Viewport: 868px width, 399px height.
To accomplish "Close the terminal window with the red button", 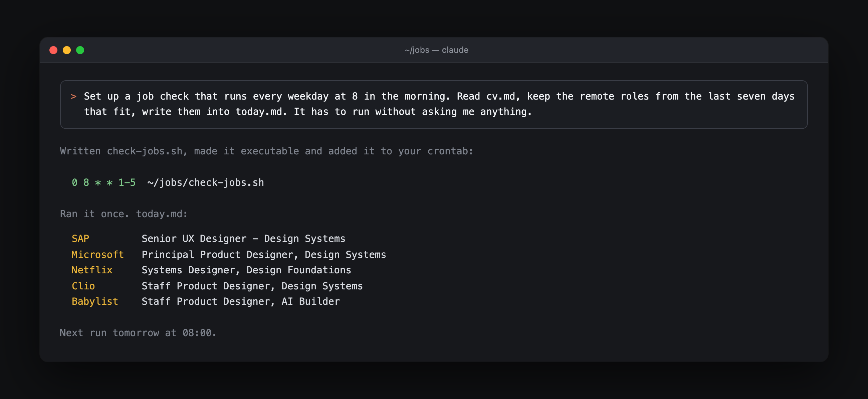I will pyautogui.click(x=53, y=50).
